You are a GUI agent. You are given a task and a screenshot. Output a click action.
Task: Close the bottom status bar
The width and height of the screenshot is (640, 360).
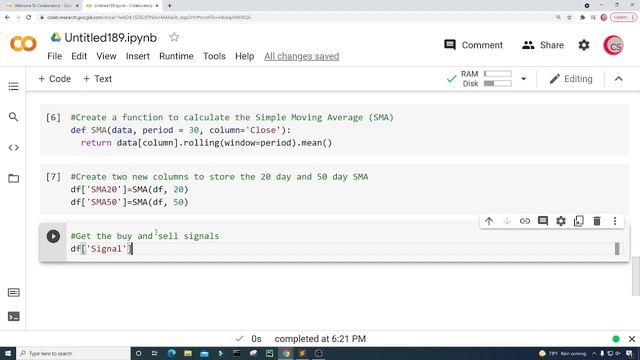point(632,339)
